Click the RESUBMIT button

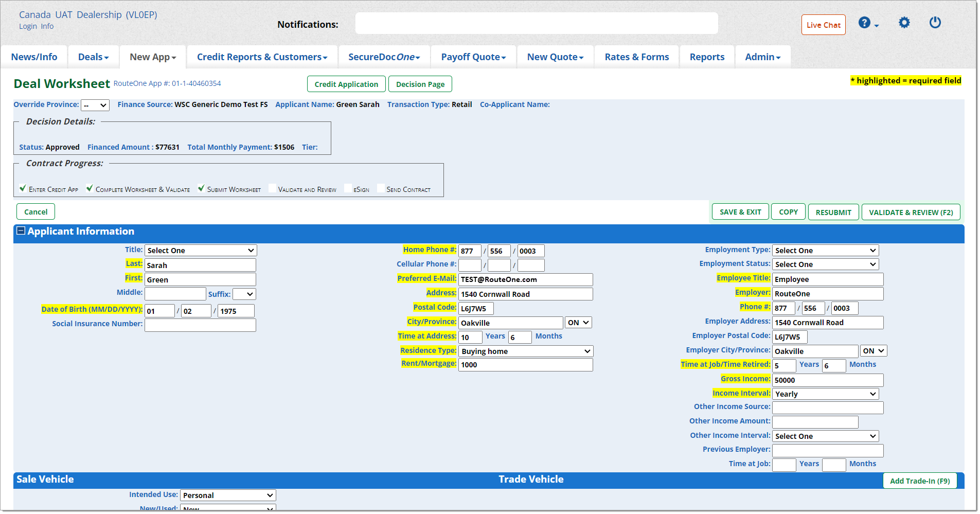click(833, 212)
